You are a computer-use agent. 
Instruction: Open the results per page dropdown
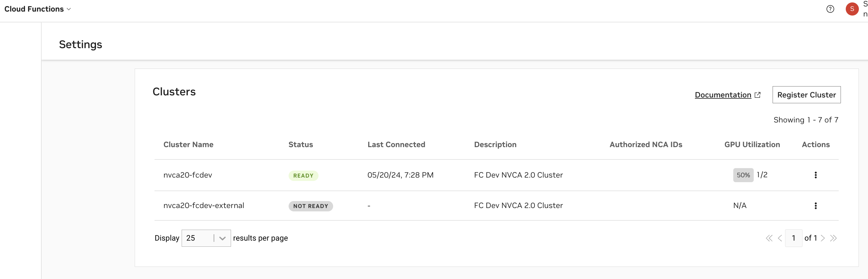206,238
